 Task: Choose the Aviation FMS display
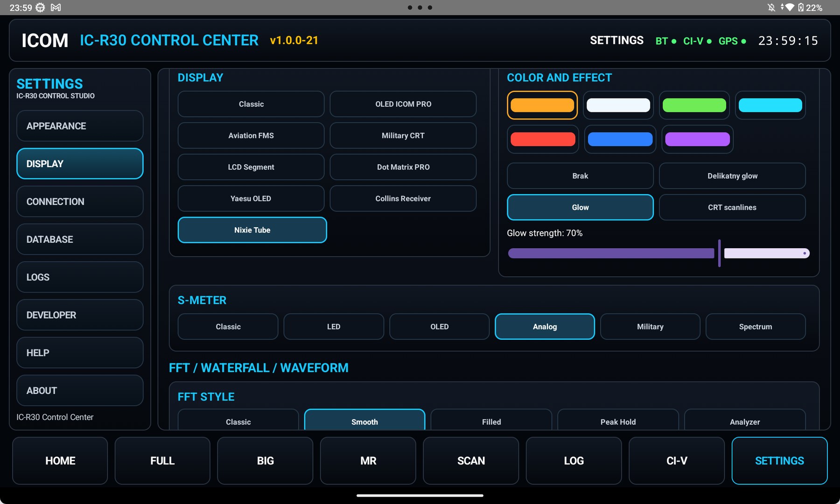pos(251,135)
